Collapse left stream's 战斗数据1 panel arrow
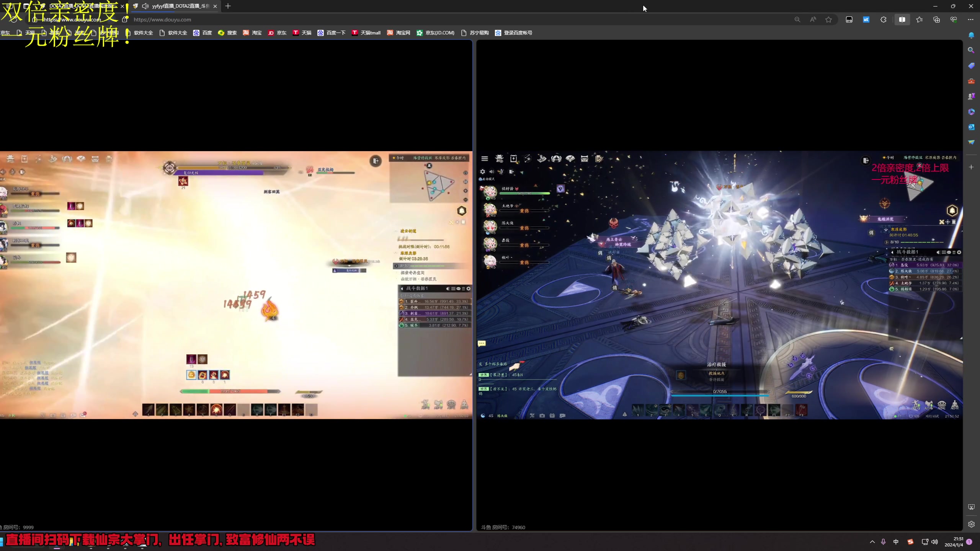The height and width of the screenshot is (551, 980). (402, 289)
